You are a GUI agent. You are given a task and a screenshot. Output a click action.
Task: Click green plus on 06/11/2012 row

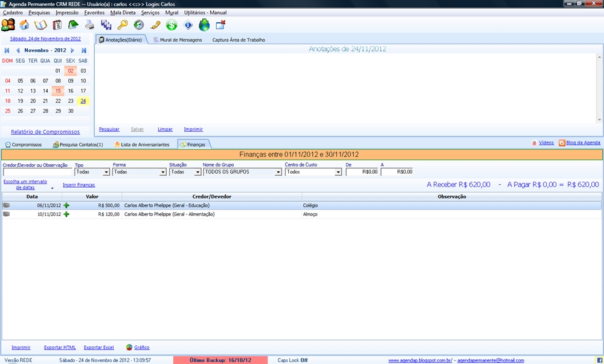(x=66, y=205)
